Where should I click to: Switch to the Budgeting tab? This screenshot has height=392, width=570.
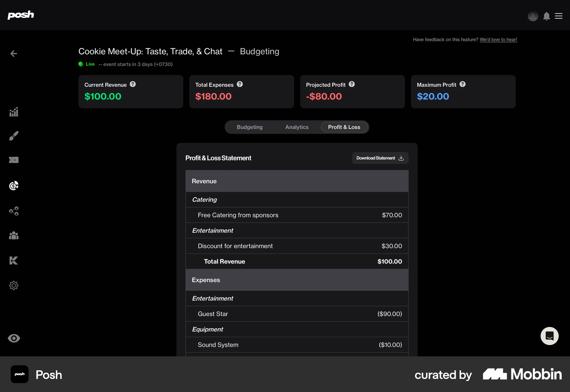250,127
